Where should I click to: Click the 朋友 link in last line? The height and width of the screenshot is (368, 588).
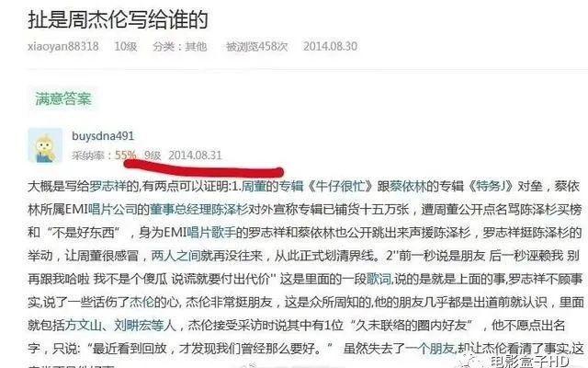pos(442,349)
